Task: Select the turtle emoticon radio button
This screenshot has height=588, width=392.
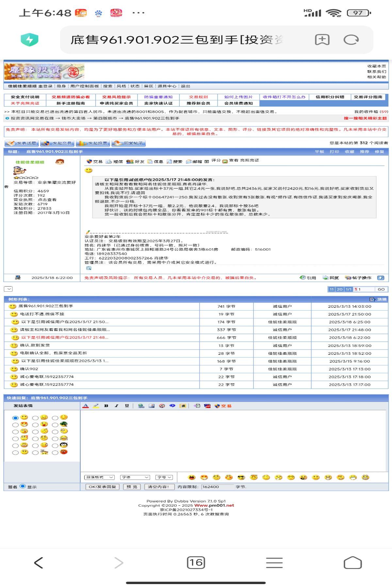Action: [55, 425]
